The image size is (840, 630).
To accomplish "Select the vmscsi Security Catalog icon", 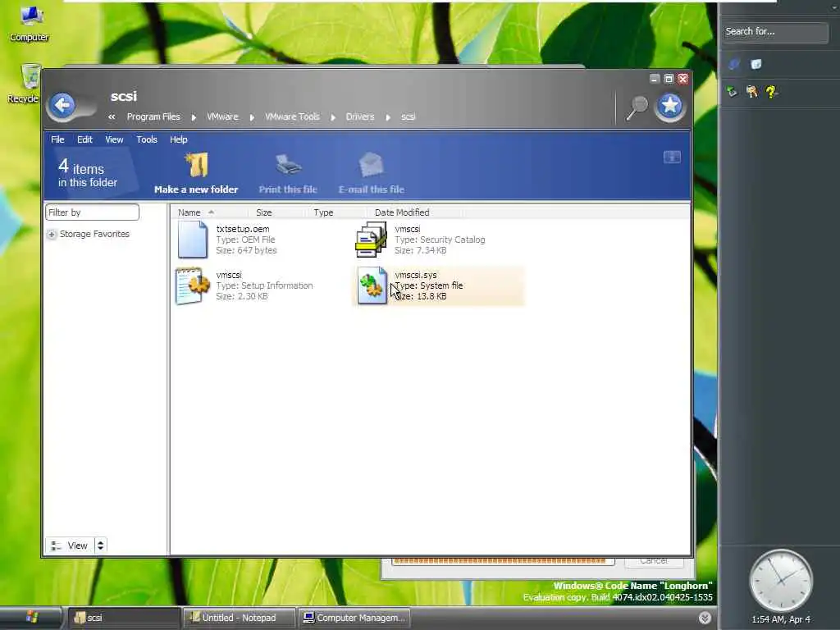I will point(372,240).
